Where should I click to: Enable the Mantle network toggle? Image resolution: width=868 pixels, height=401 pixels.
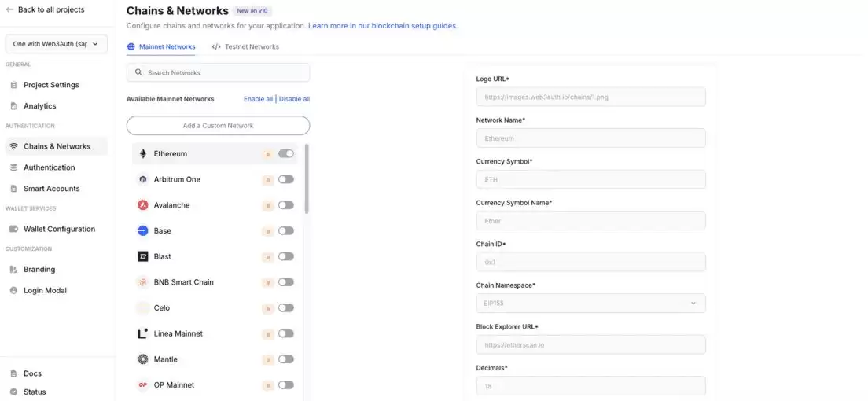click(x=286, y=359)
